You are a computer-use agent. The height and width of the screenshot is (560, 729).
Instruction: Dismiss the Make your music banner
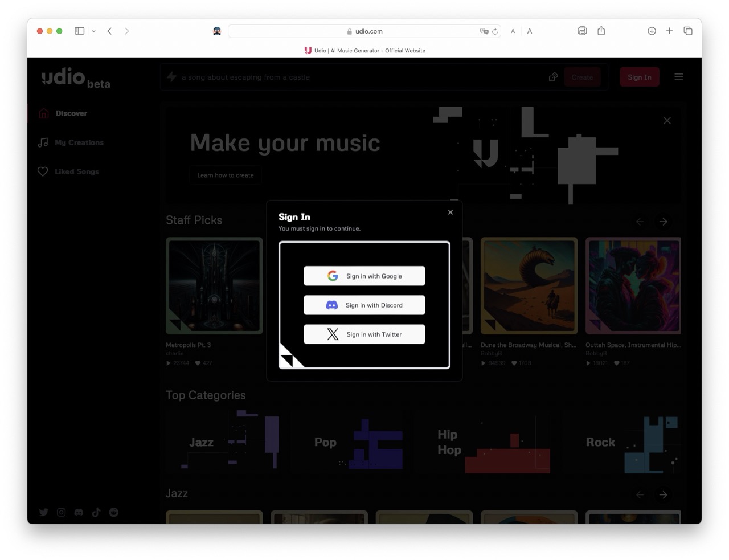(x=667, y=121)
